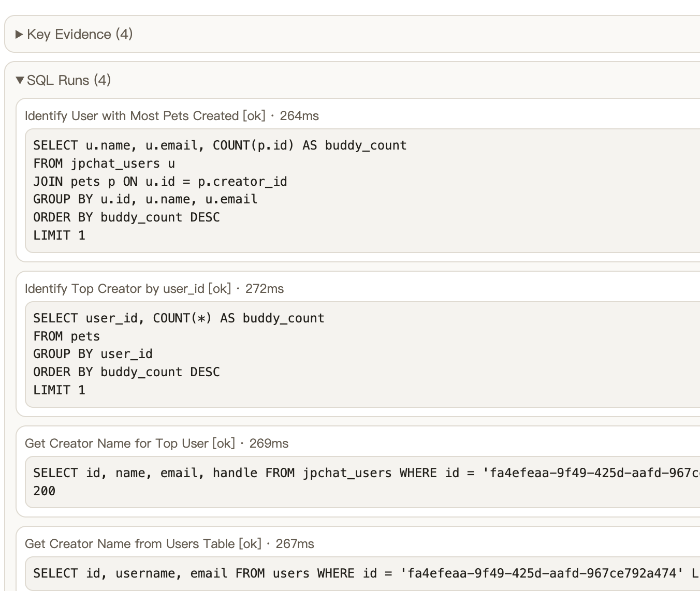The height and width of the screenshot is (591, 700).
Task: Select the 'Get Creator Name for Top User' header
Action: tap(117, 444)
